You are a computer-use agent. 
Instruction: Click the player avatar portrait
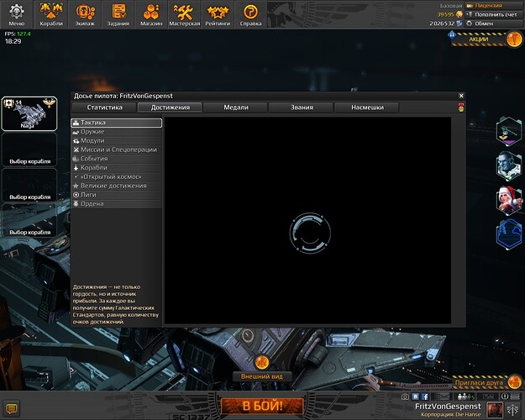495,409
